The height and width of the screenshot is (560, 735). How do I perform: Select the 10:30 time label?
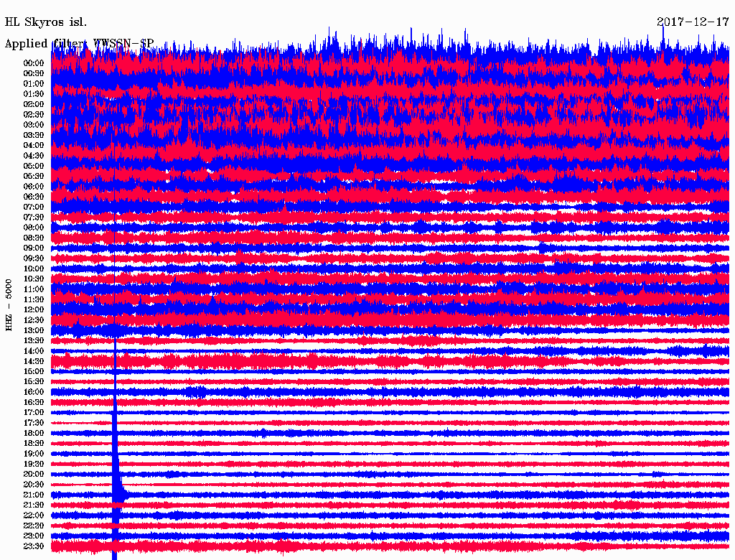pyautogui.click(x=34, y=279)
